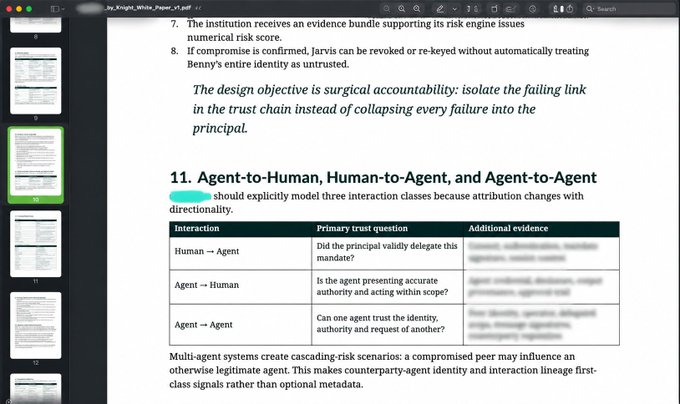680x404 pixels.
Task: Click the teal highlighted word before 'should explicitly model'
Action: pyautogui.click(x=190, y=196)
